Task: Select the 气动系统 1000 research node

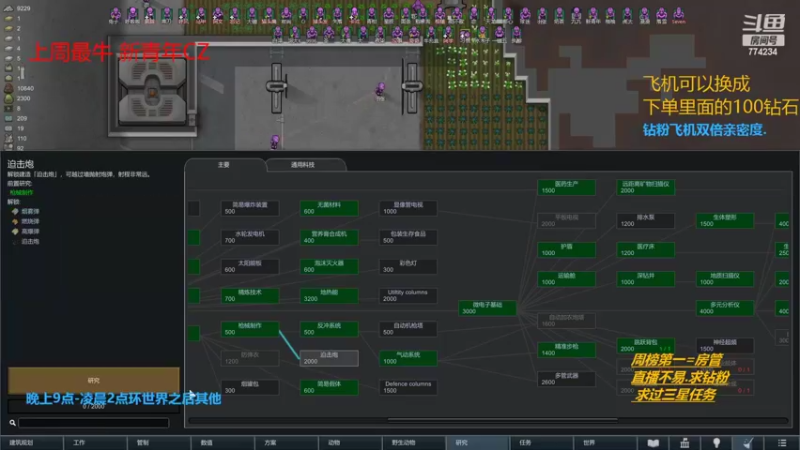Action: [408, 358]
